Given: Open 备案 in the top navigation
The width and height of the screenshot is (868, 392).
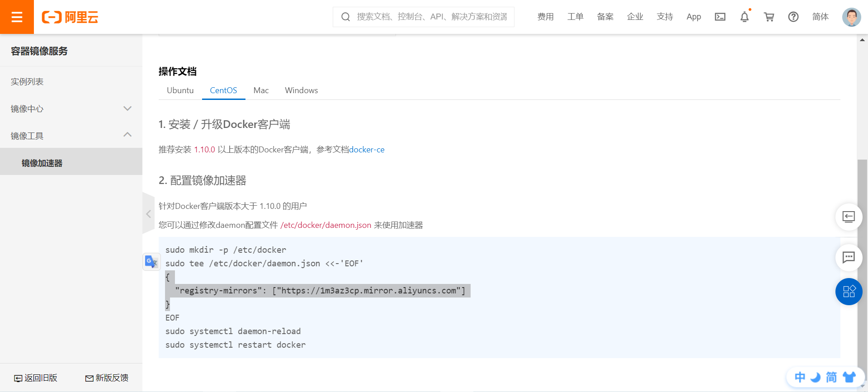Looking at the screenshot, I should (x=605, y=17).
